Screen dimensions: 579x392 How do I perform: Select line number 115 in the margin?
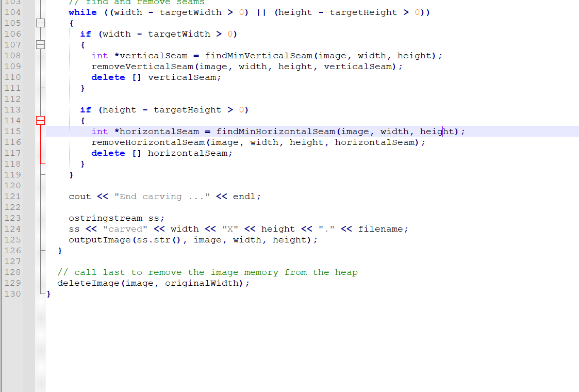[12, 132]
